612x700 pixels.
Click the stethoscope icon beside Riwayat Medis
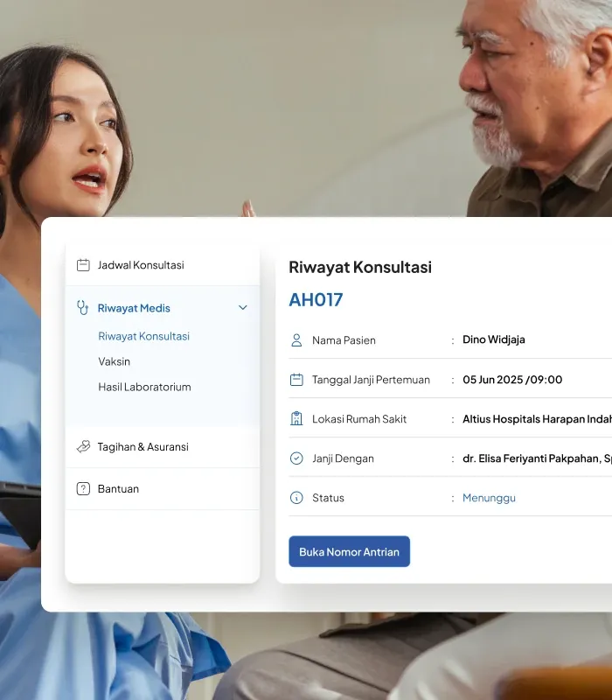[82, 308]
